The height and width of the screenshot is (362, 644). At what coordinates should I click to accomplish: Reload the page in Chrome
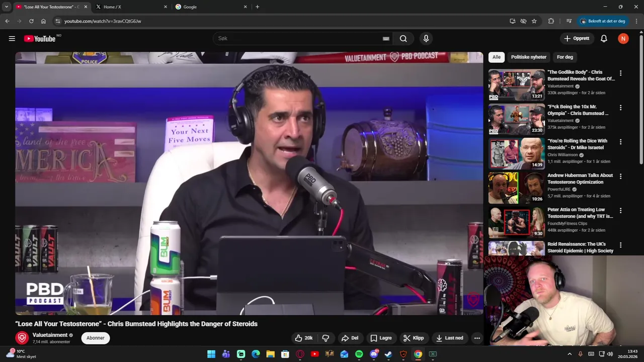[31, 21]
